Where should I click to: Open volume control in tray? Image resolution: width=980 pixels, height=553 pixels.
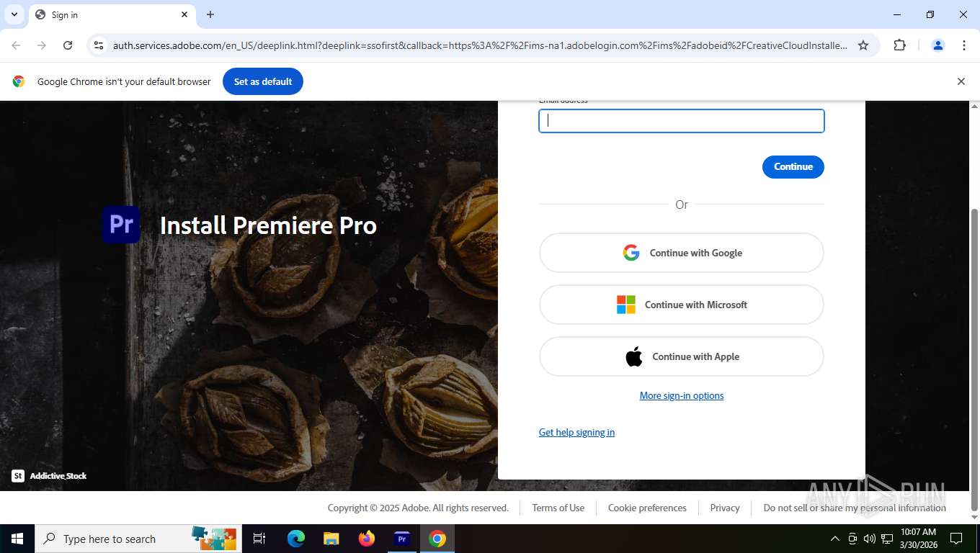tap(870, 539)
